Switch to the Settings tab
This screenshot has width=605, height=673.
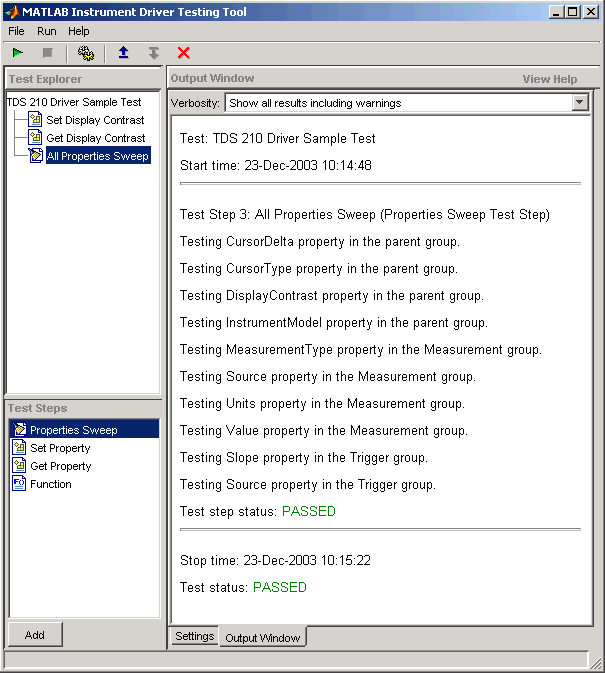[x=194, y=637]
